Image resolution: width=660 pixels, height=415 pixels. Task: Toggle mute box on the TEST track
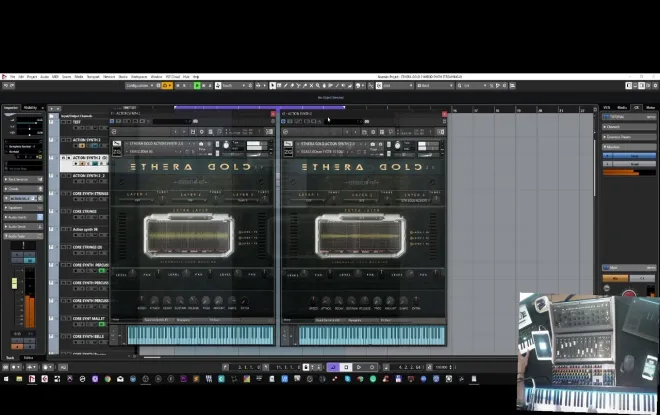click(x=64, y=122)
